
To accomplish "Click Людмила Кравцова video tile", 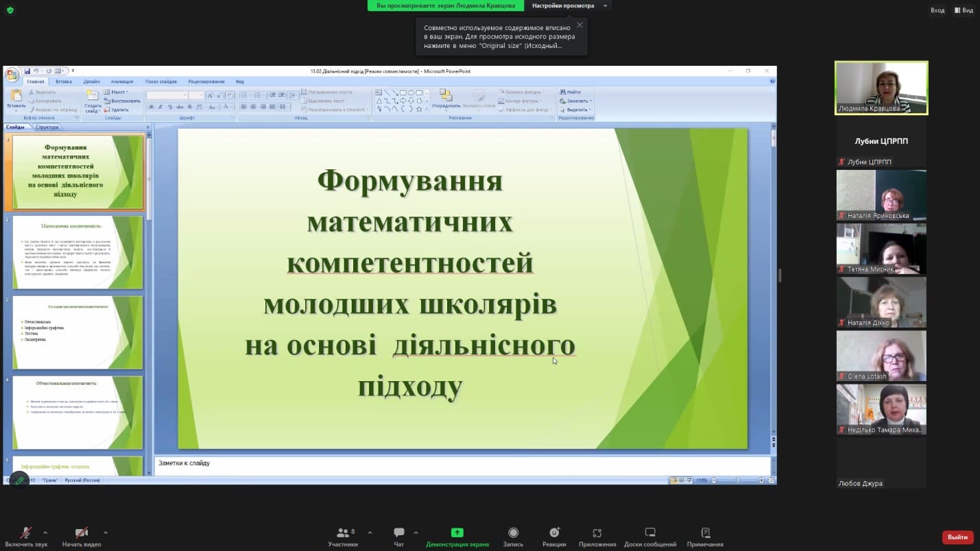I will click(881, 88).
